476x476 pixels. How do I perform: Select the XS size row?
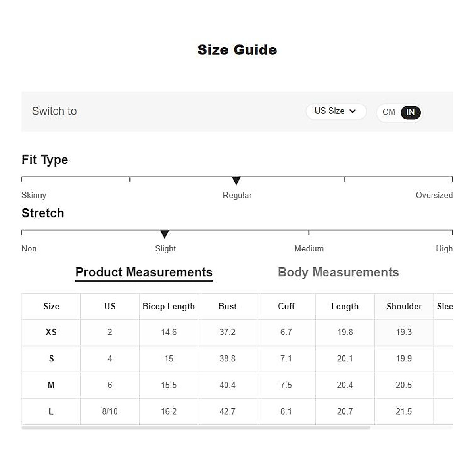[51, 332]
